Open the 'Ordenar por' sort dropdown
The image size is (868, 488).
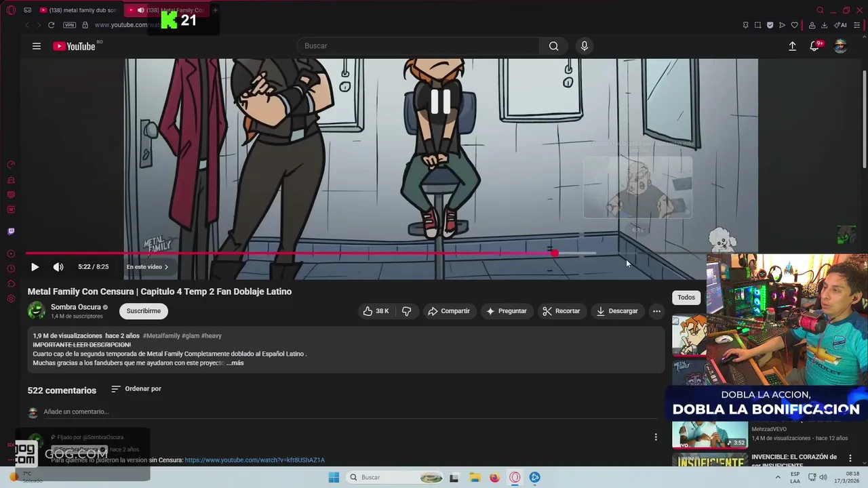(x=136, y=389)
